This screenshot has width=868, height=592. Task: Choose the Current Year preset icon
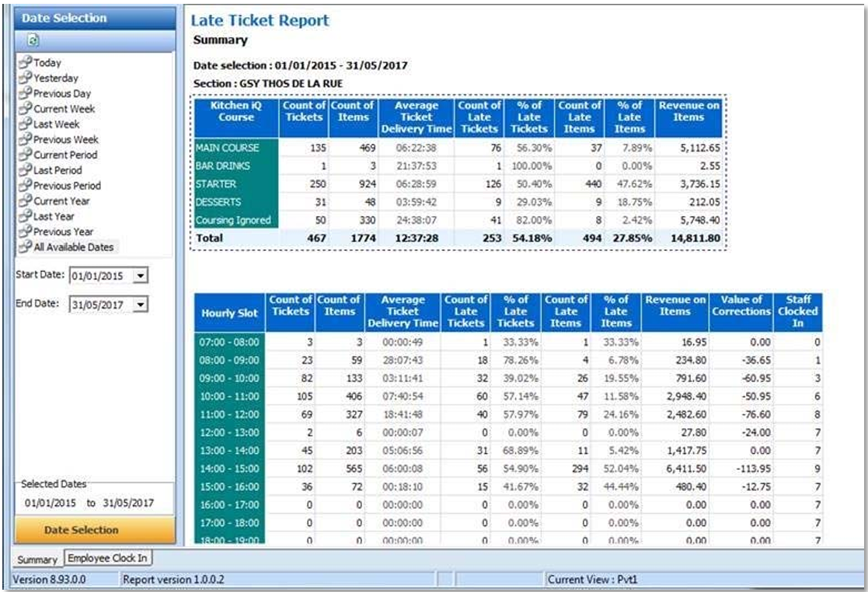pyautogui.click(x=25, y=201)
